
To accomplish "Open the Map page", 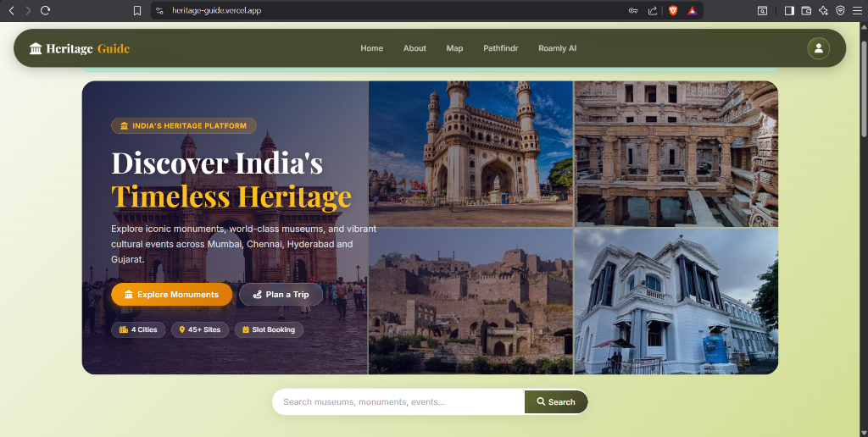I will click(x=454, y=48).
